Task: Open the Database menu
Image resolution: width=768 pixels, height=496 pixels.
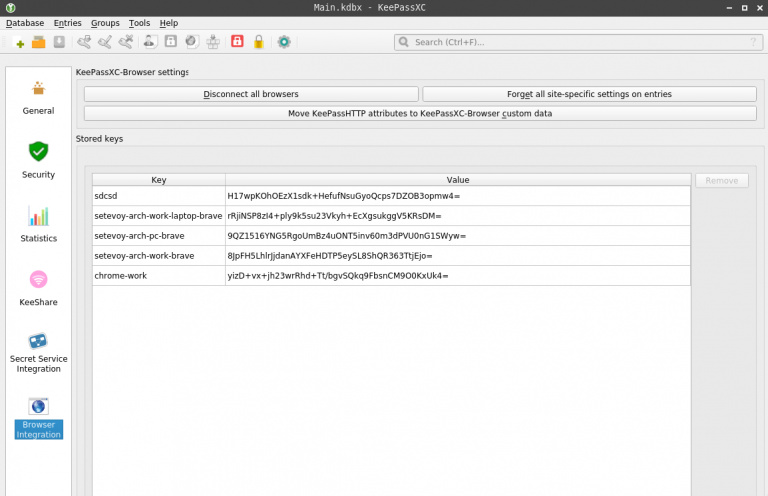Action: (24, 23)
